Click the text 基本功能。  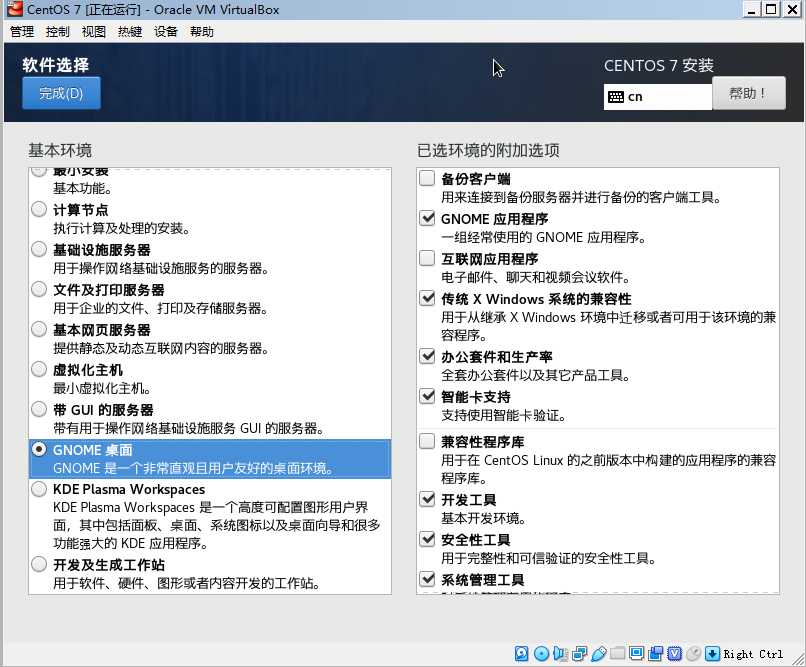[83, 189]
